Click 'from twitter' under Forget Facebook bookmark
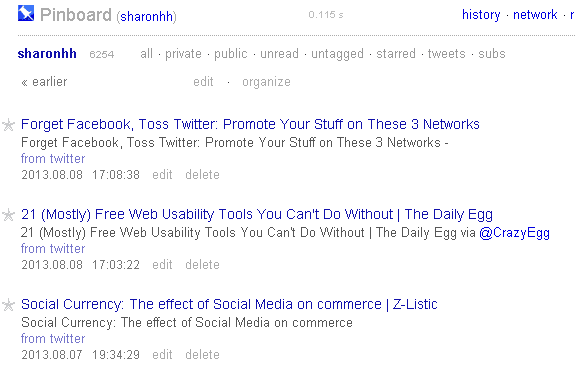This screenshot has width=575, height=377. pyautogui.click(x=53, y=158)
